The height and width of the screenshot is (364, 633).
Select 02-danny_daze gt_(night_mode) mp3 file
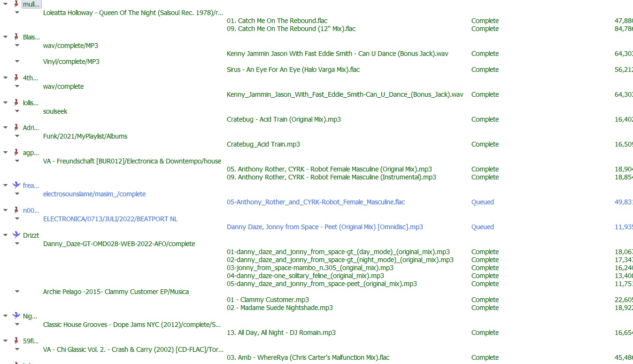point(340,260)
